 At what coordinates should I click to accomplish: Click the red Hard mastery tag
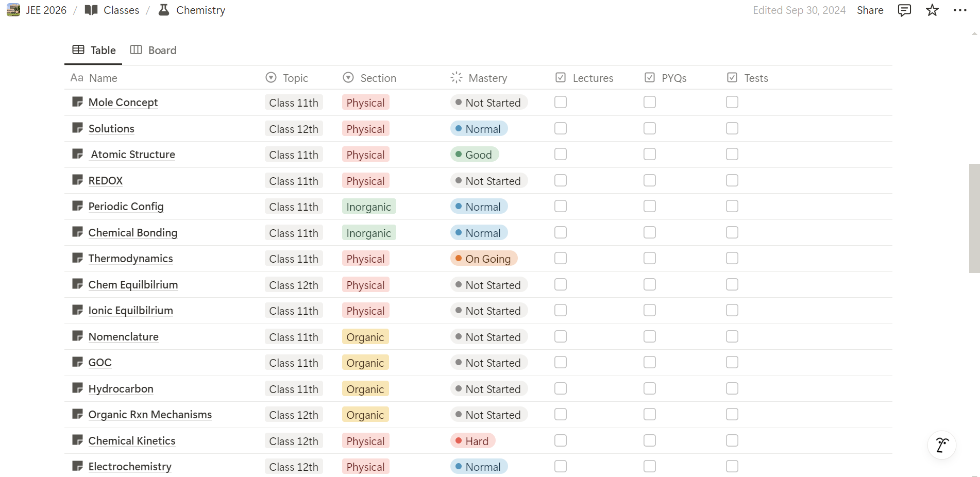pos(472,441)
